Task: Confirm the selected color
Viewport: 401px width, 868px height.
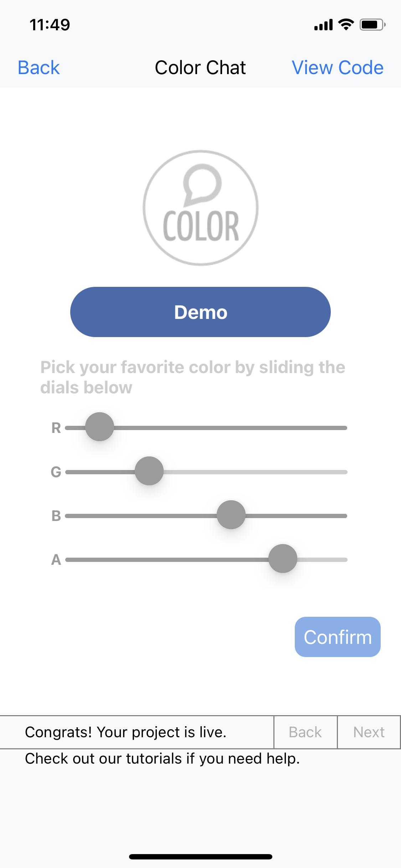Action: click(338, 637)
